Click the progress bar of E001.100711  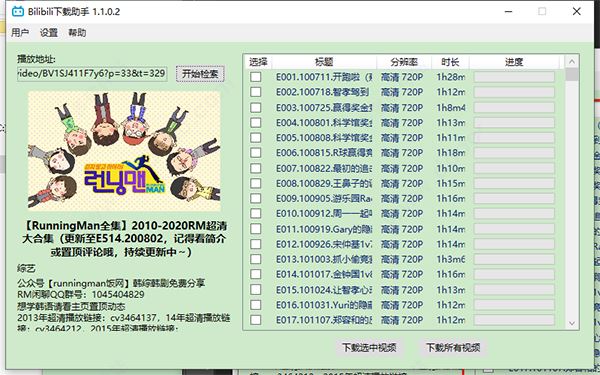point(514,77)
